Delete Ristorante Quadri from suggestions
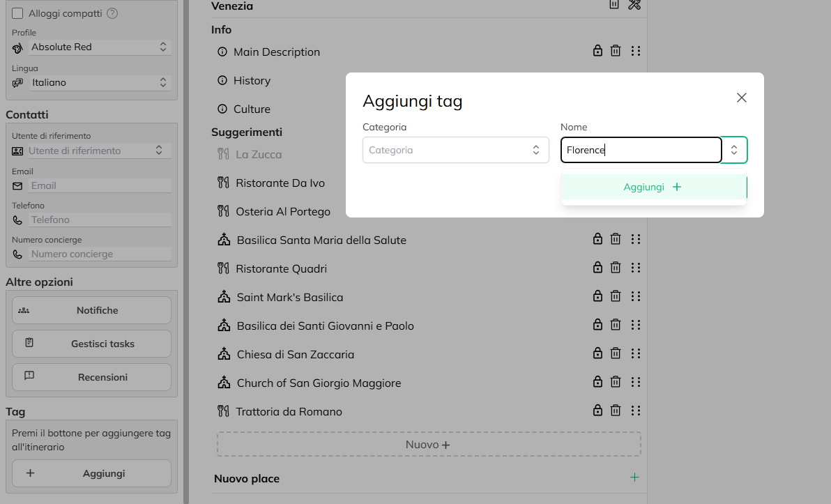831x504 pixels. [x=616, y=268]
